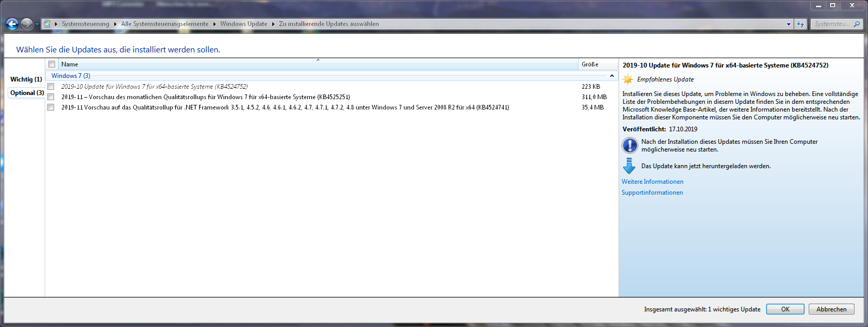Open the address bar history dropdown
This screenshot has width=868, height=327.
pos(788,24)
